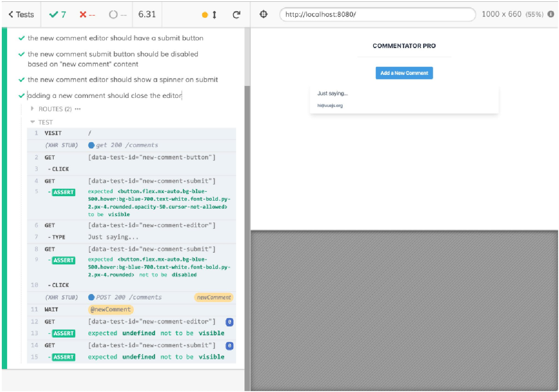
Task: Click the COMMENTATOR PRO heading
Action: (x=404, y=46)
